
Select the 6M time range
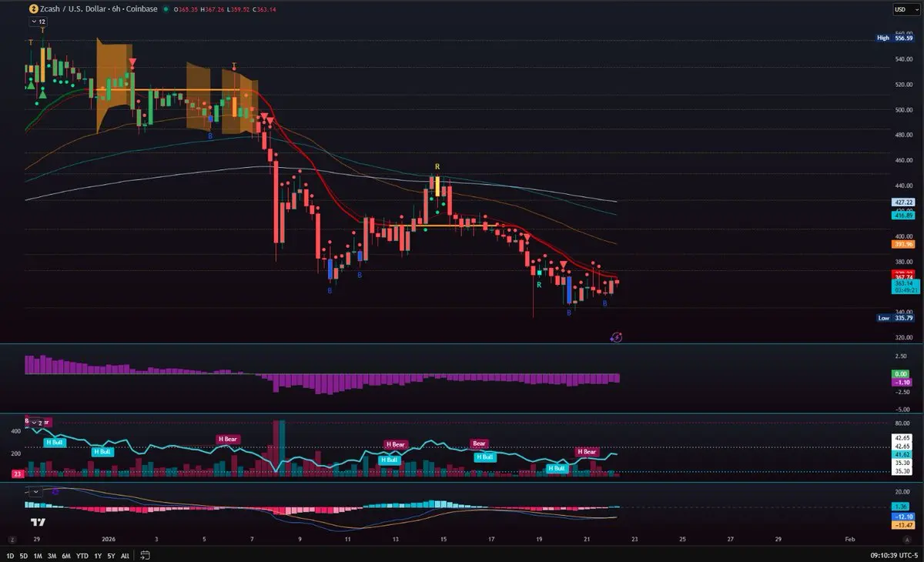pos(66,555)
